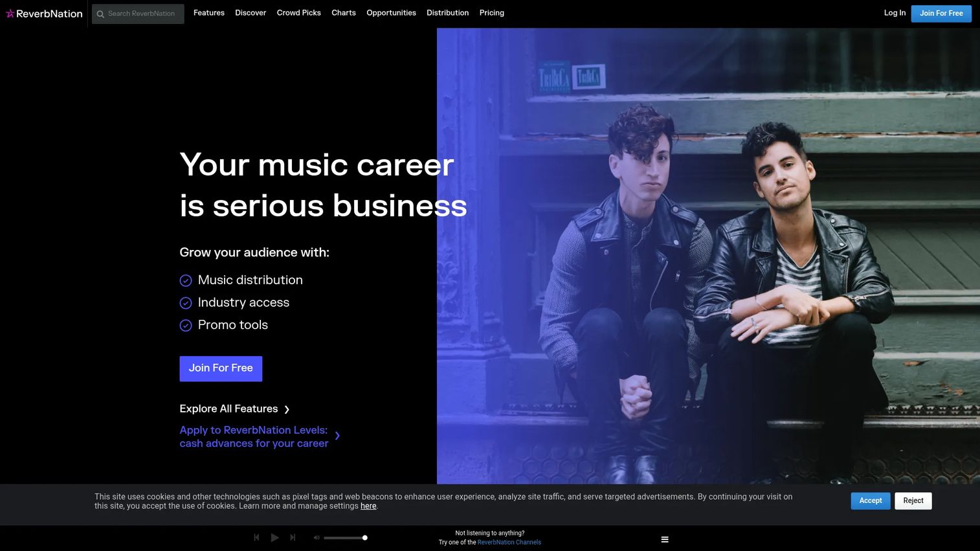Viewport: 980px width, 551px height.
Task: Go to the Discover section
Action: click(251, 13)
